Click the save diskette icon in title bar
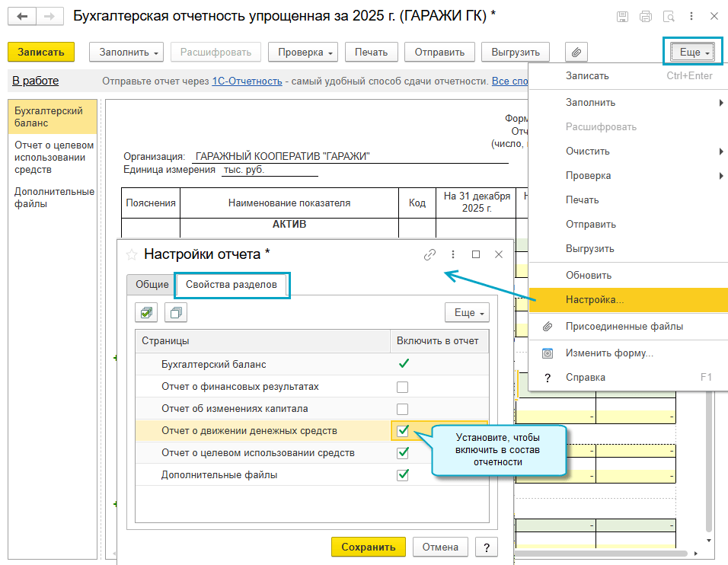Image resolution: width=728 pixels, height=565 pixels. [622, 17]
